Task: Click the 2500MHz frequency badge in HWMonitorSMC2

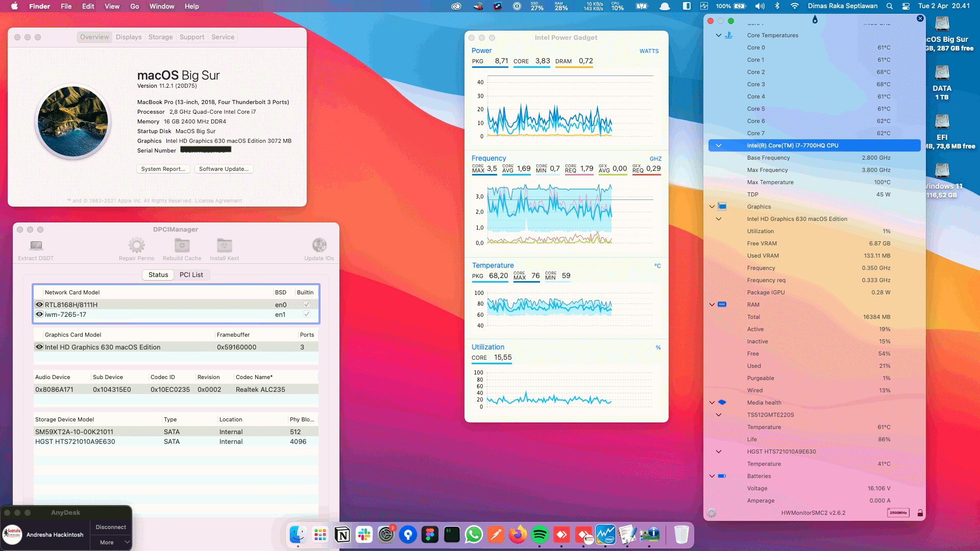Action: 898,513
